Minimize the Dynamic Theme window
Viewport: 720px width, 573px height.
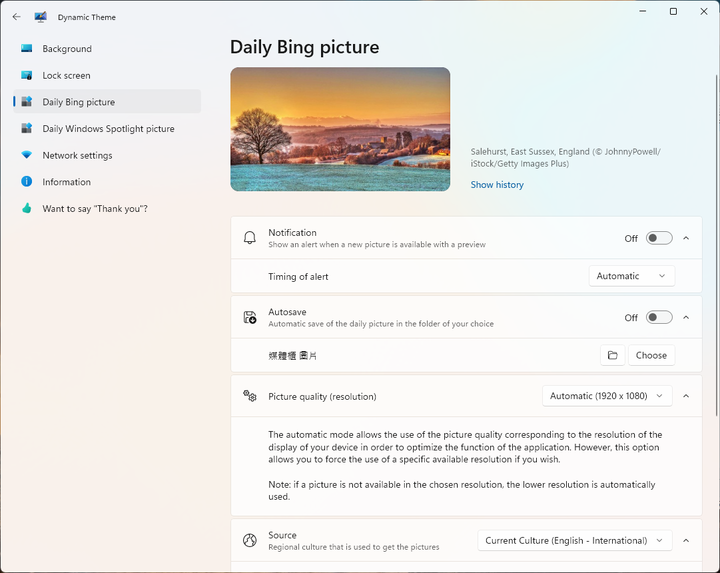pos(643,11)
